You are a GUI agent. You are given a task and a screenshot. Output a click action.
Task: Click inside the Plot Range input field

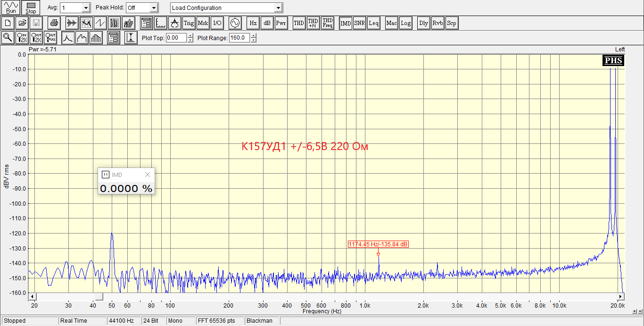(x=238, y=38)
